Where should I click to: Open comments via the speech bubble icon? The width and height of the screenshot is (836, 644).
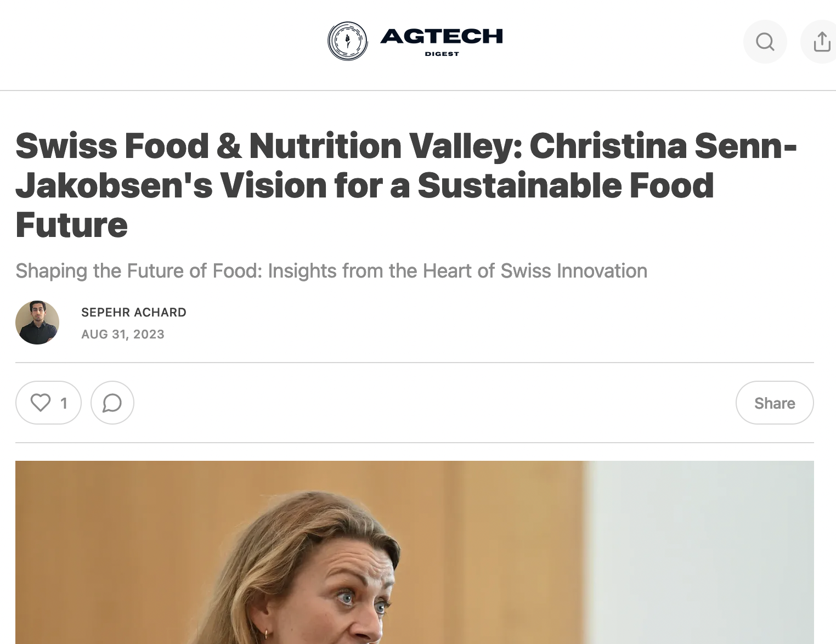coord(112,403)
